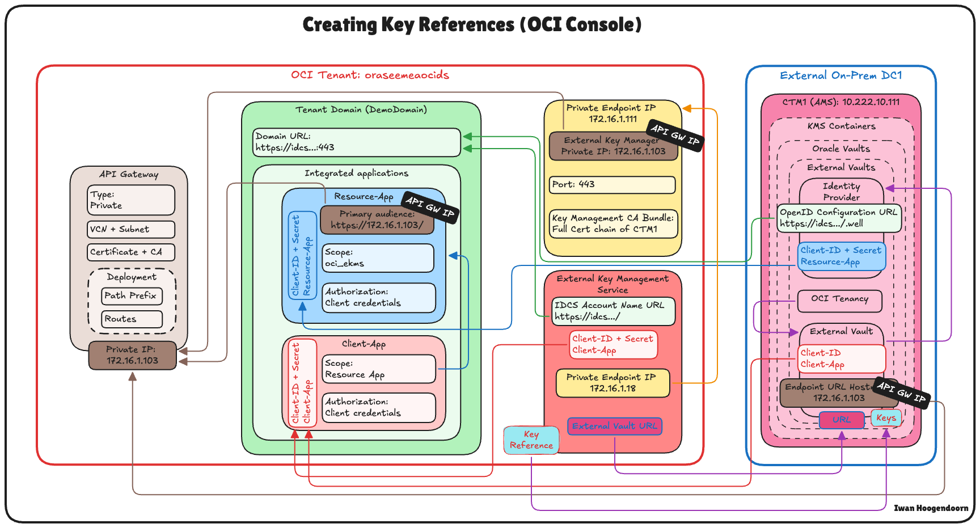This screenshot has height=528, width=980.
Task: Select the OCI Tenancy box
Action: click(x=839, y=301)
